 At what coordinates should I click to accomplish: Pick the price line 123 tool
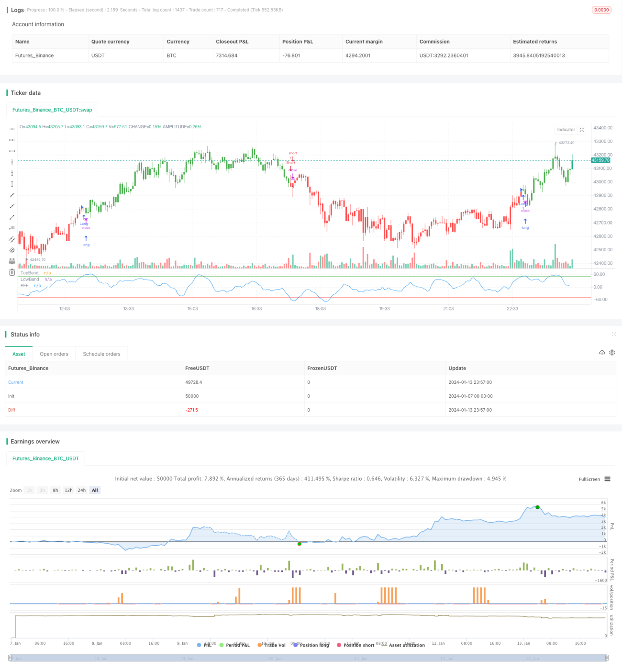[x=12, y=228]
